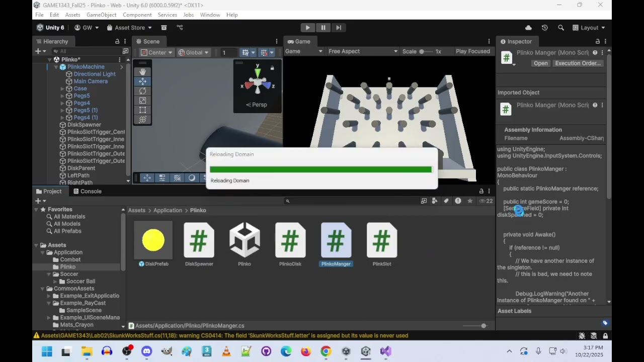Toggle the scene gizmo lock
644x362 pixels.
click(x=272, y=68)
